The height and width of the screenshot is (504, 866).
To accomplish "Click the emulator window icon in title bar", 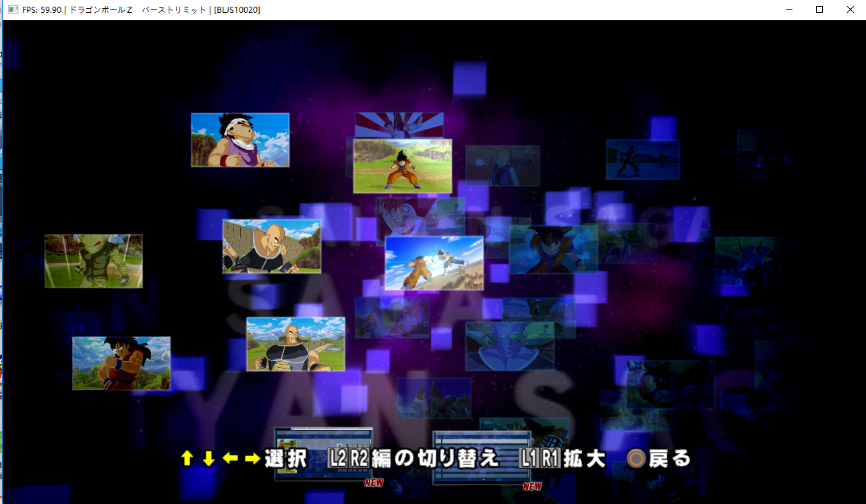I will [x=13, y=9].
